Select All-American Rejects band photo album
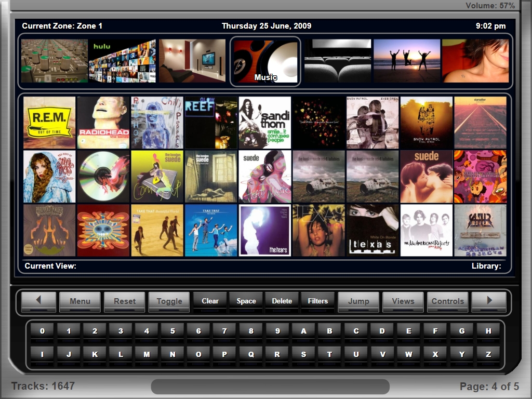Image resolution: width=532 pixels, height=399 pixels. click(427, 230)
